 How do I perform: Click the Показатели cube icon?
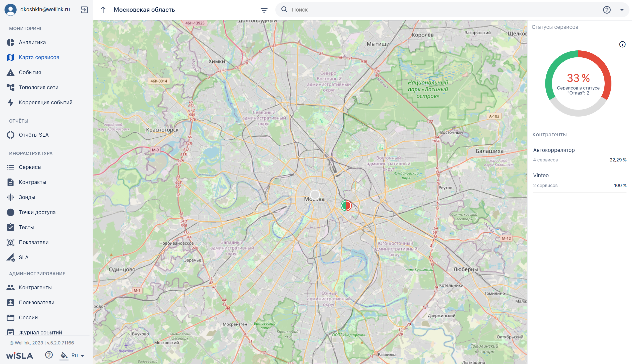(x=11, y=242)
